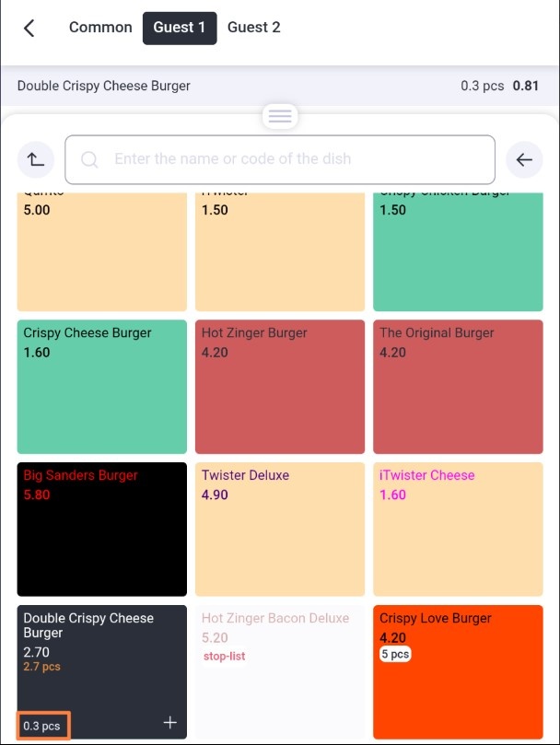560x745 pixels.
Task: Tap the drag handle above the menu panel
Action: tap(280, 116)
